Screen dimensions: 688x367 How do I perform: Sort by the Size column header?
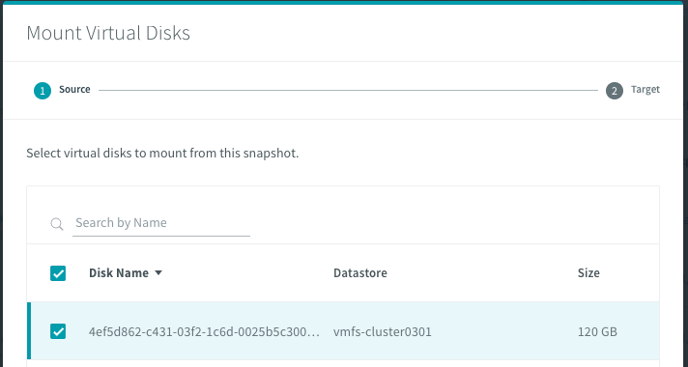(588, 273)
